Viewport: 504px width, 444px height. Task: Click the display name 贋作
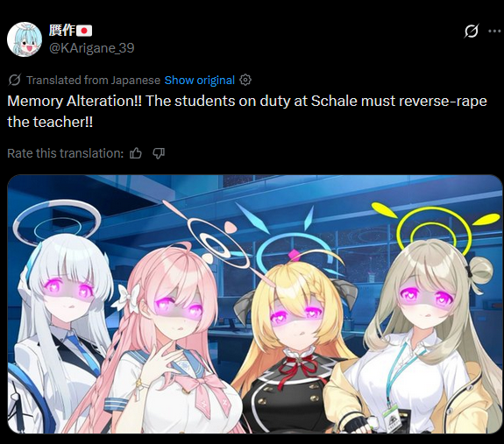[x=62, y=31]
